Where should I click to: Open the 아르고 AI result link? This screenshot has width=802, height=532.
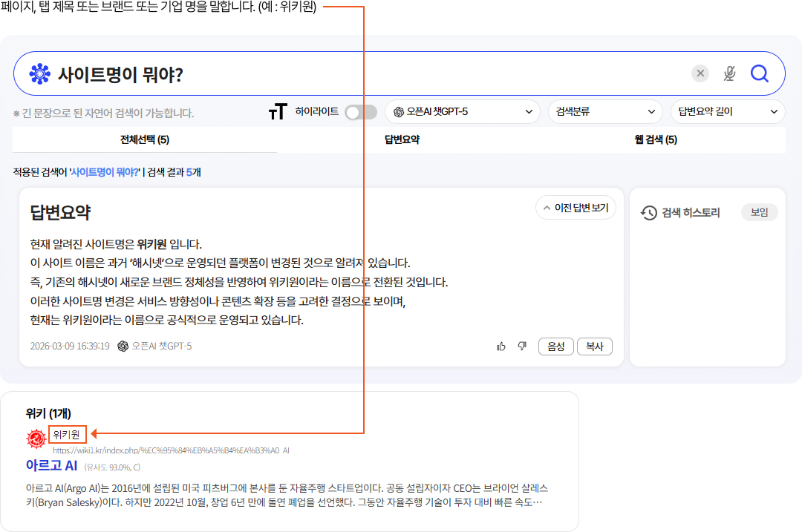(x=51, y=465)
